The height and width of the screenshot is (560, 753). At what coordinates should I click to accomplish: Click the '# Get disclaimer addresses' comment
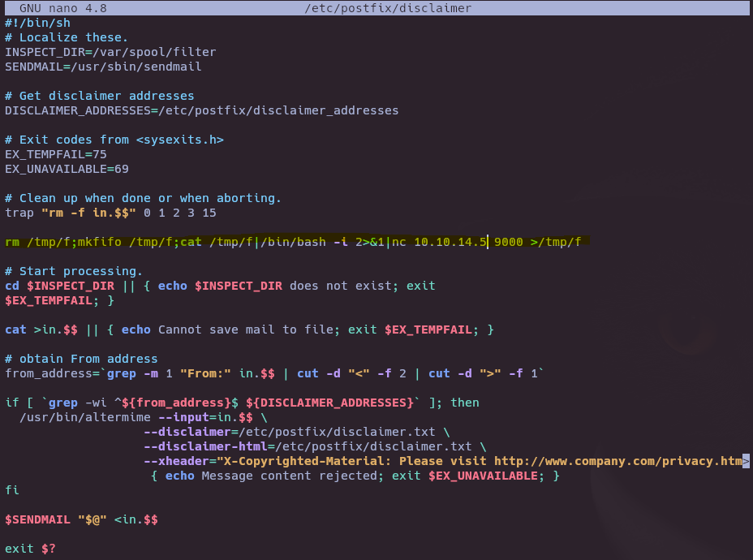pyautogui.click(x=100, y=96)
